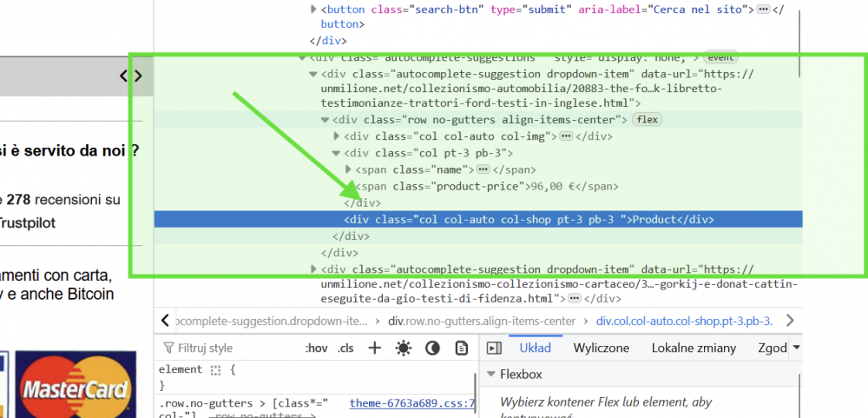Click the event badge on autocomplete-suggestions div
Screen dimensions: 868x418
click(x=720, y=57)
